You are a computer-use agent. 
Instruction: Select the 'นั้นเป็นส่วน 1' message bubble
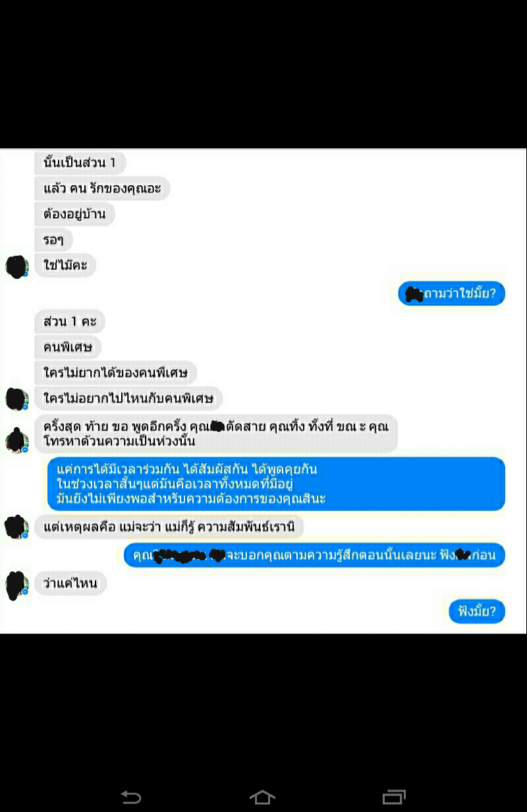(80, 162)
